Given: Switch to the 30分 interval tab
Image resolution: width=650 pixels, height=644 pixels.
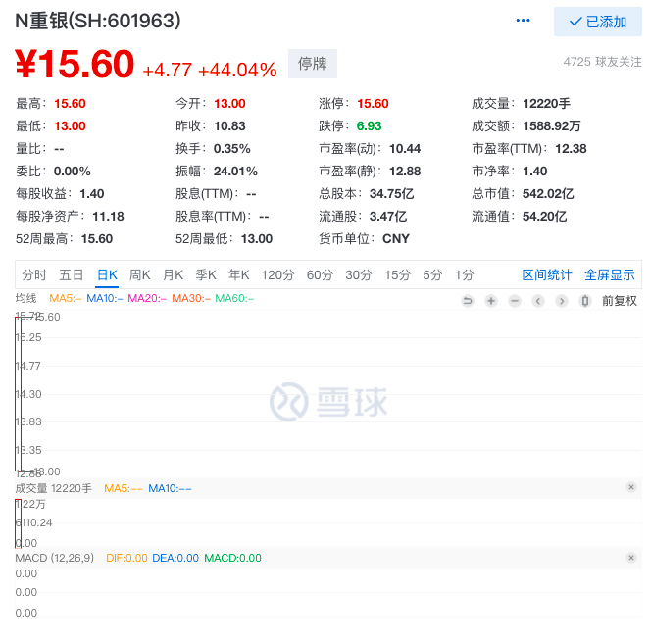Looking at the screenshot, I should click(359, 274).
